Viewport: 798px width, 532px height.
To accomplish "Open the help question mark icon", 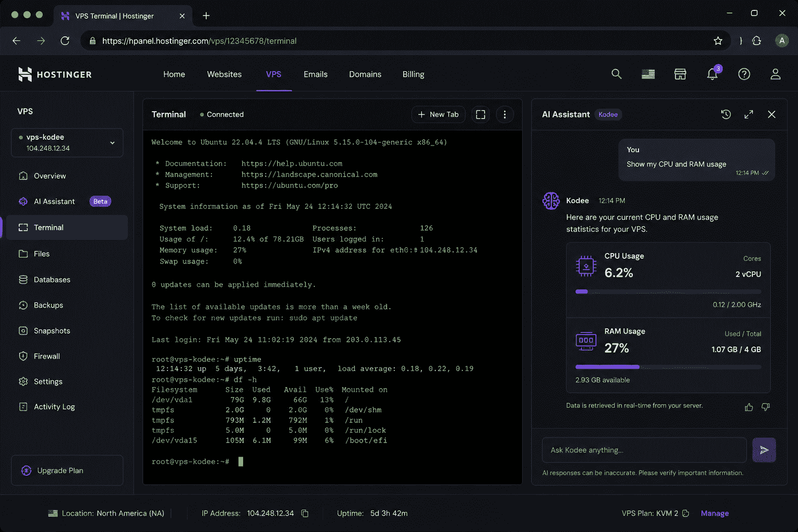I will click(x=744, y=74).
